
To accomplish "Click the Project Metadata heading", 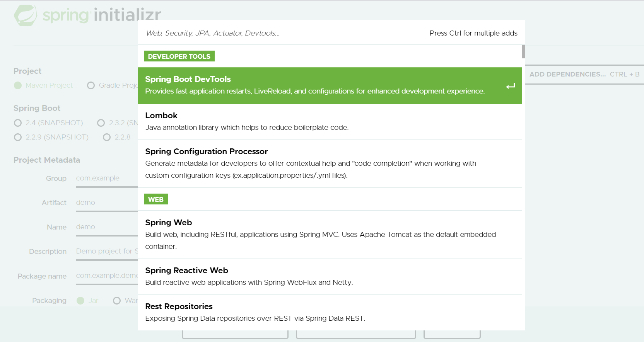I will pos(47,160).
